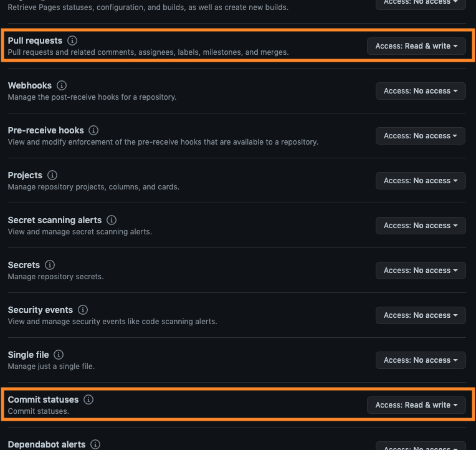Click the Pre-receive hooks info icon
The image size is (476, 450).
(93, 130)
